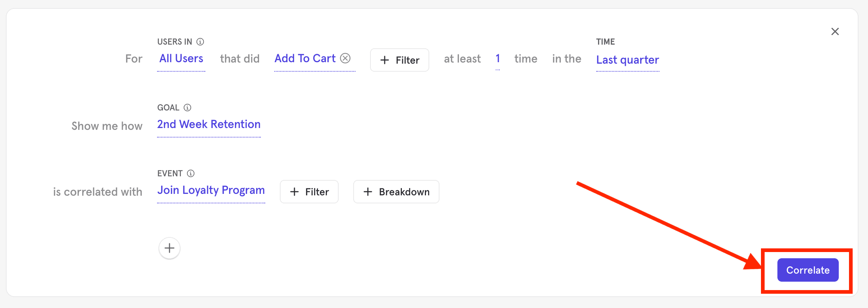This screenshot has height=308, width=868.
Task: Open the Join Loyalty Program event selector
Action: click(x=211, y=190)
